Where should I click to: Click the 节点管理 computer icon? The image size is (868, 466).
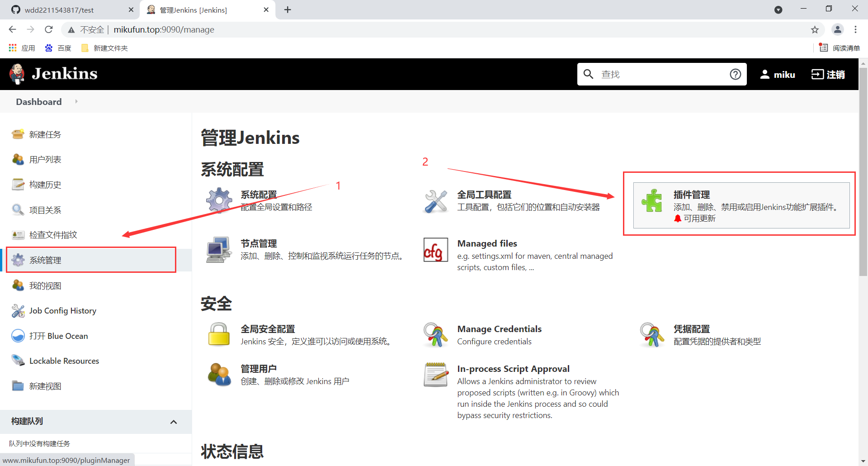pyautogui.click(x=218, y=249)
